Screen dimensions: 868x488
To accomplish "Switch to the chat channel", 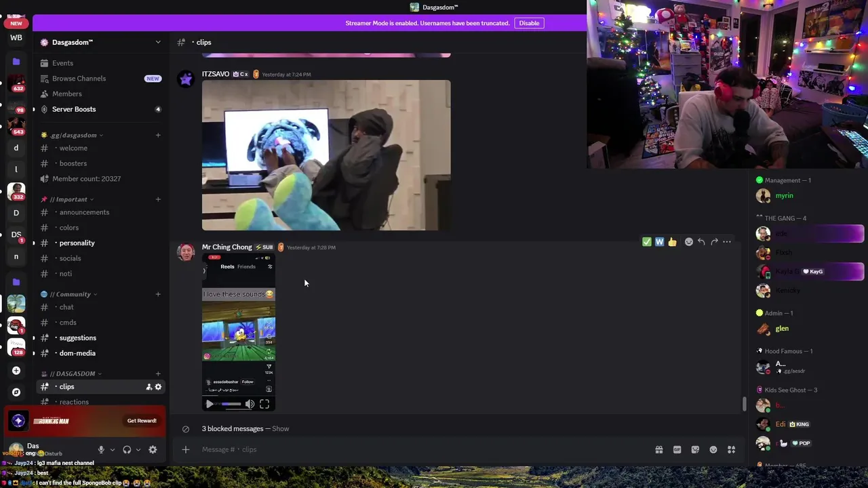I will tap(101, 307).
